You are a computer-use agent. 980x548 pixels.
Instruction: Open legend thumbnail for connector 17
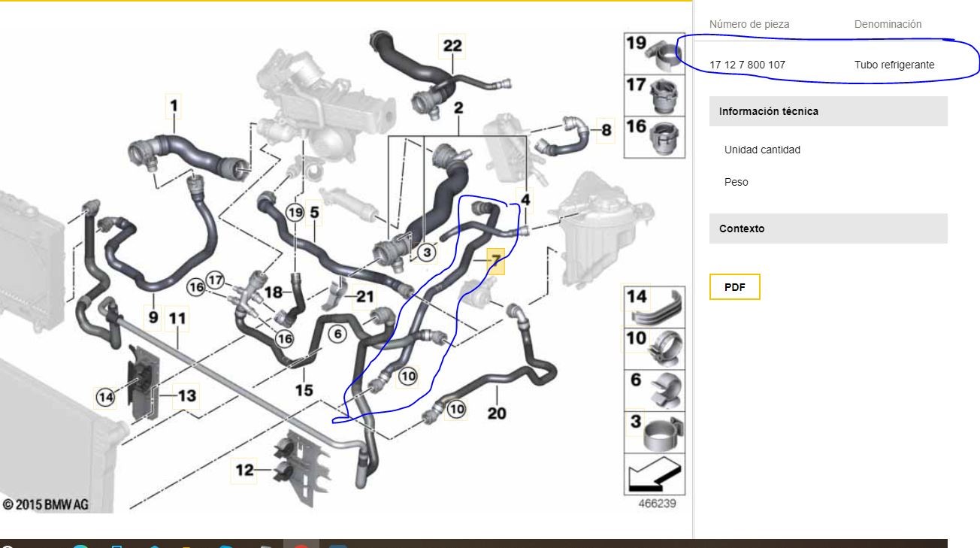[x=655, y=94]
